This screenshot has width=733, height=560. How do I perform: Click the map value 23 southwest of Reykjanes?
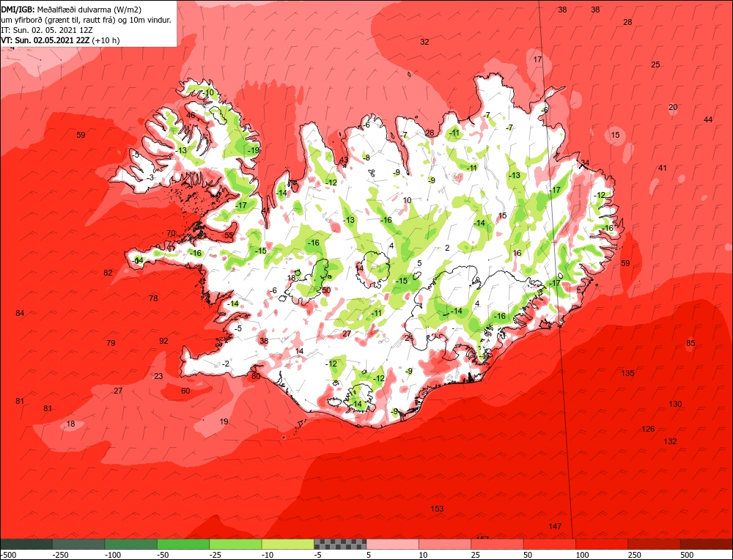[158, 376]
